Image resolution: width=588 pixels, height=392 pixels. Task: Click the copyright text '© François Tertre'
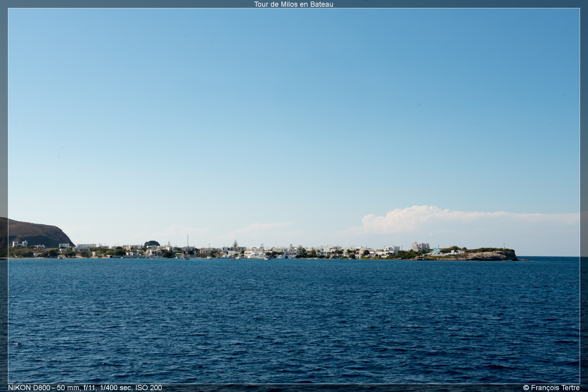click(x=551, y=388)
